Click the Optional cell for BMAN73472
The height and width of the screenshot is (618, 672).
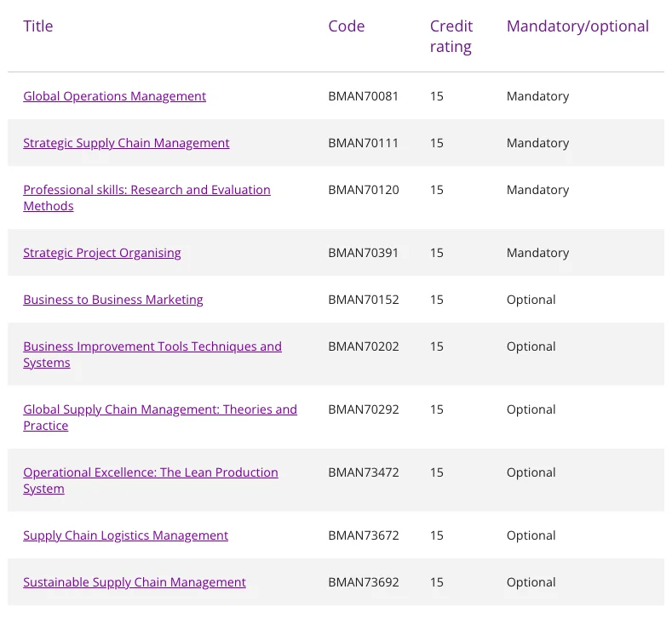[x=531, y=472]
